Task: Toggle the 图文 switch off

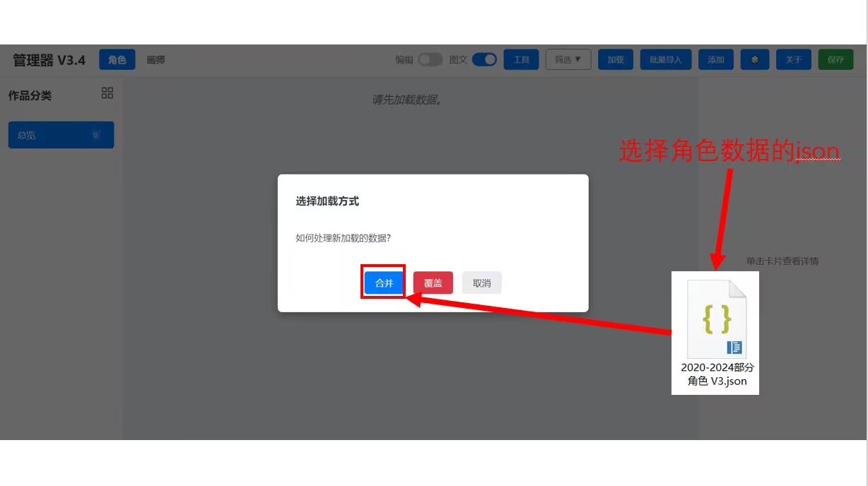Action: click(x=484, y=60)
